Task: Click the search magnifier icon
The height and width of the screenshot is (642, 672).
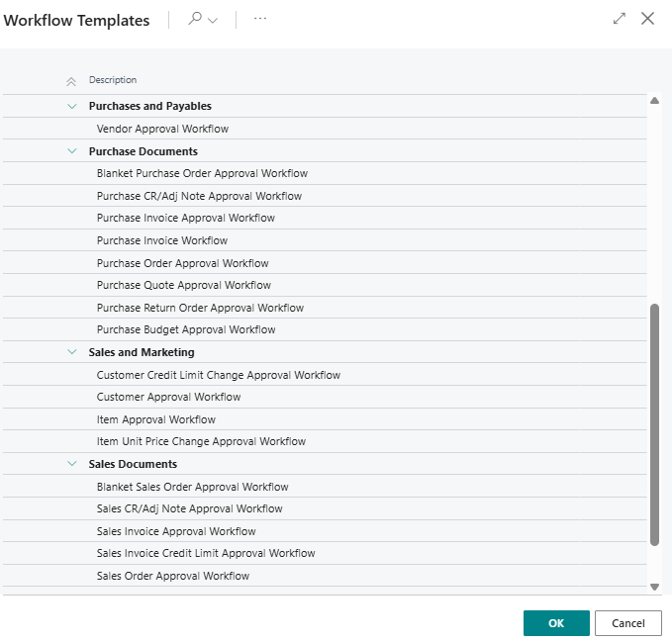Action: (195, 20)
